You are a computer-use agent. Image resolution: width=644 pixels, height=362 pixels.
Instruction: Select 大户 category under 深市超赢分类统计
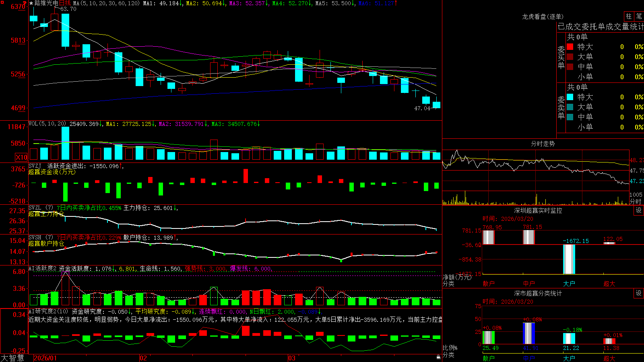(x=569, y=358)
